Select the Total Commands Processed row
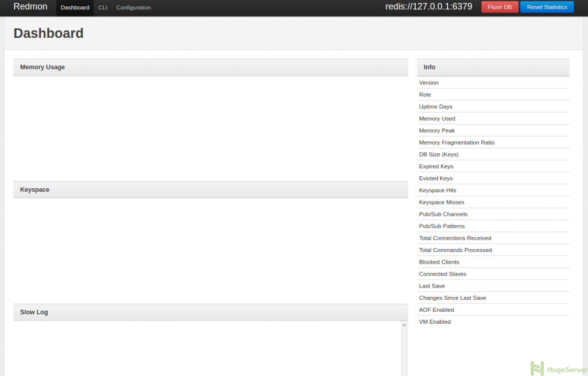The height and width of the screenshot is (376, 588). point(455,250)
